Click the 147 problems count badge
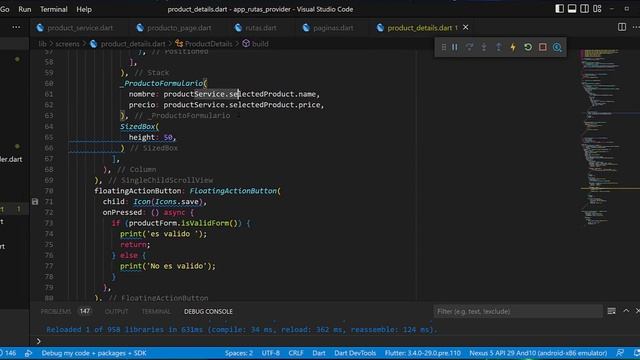Screen dimensions: 640x360 coord(84,311)
